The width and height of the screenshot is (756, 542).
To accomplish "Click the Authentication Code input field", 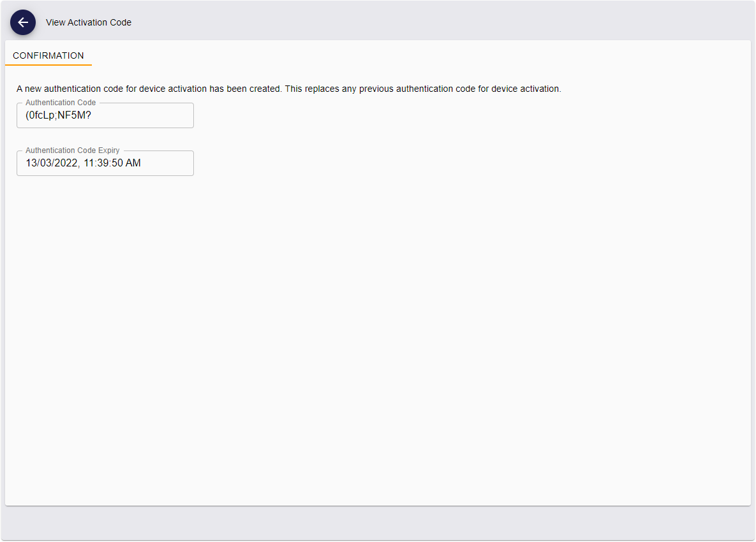I will (105, 115).
